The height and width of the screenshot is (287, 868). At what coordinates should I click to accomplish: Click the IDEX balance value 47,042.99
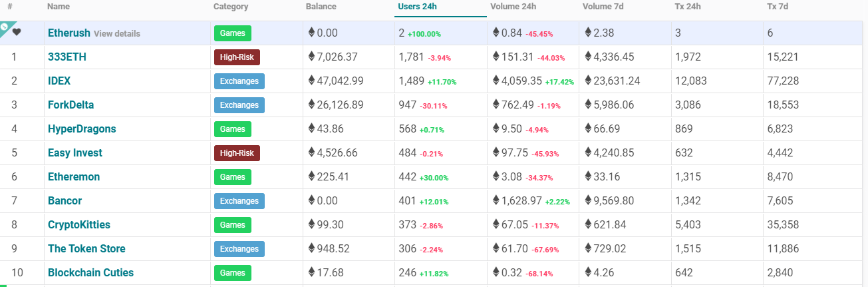pos(341,81)
